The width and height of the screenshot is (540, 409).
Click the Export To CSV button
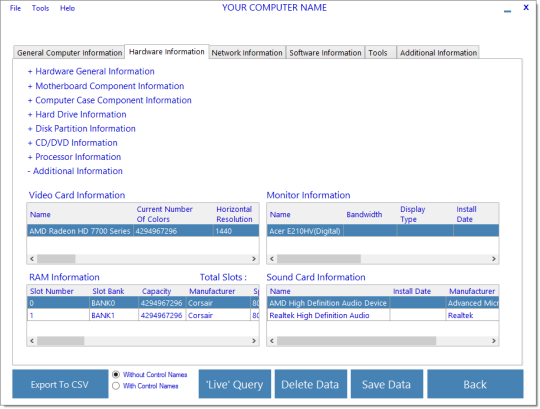click(x=60, y=384)
